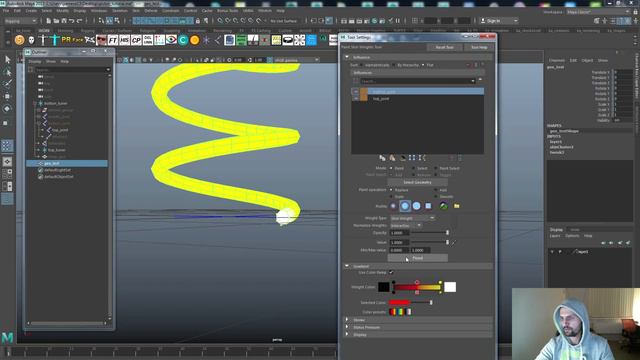Click the save scene icon in status line
Viewport: 640px width, 360px height.
(64, 20)
